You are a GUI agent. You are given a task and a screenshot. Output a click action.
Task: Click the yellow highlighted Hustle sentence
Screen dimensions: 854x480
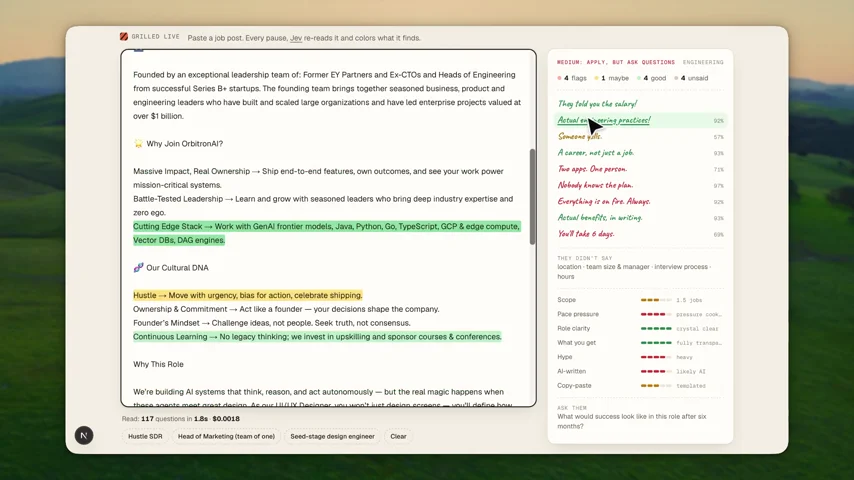click(248, 295)
